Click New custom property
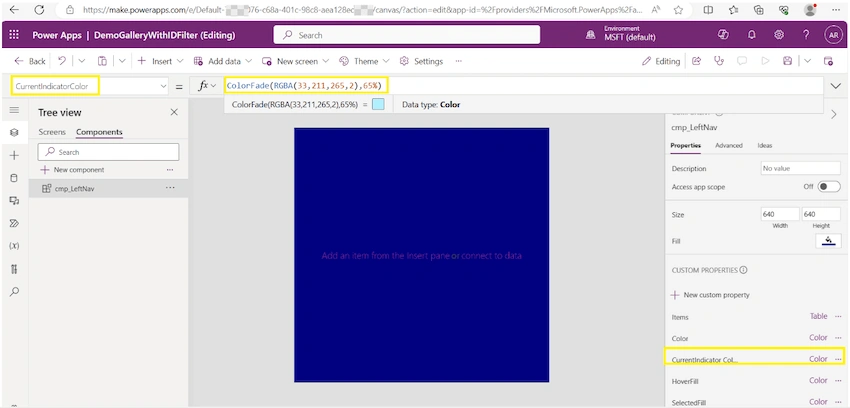The image size is (850, 408). pos(711,295)
